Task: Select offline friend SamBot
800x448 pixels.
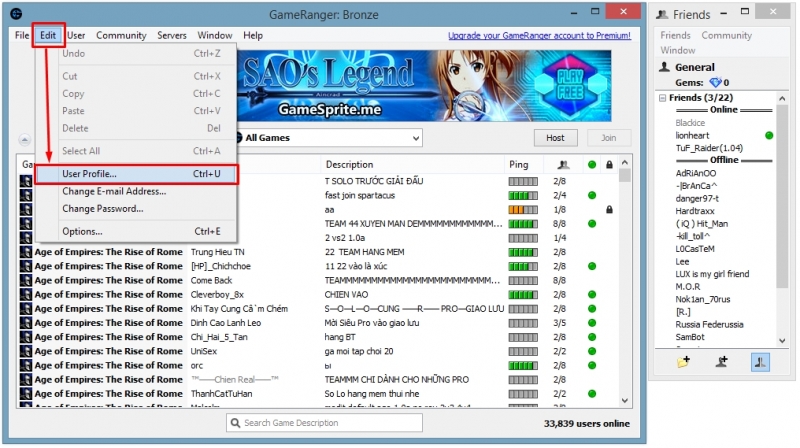Action: point(690,337)
